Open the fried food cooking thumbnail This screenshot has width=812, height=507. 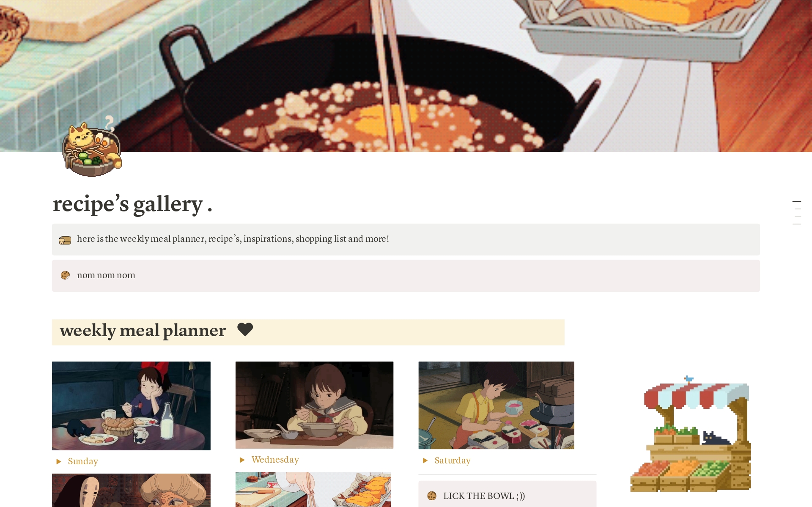pyautogui.click(x=313, y=490)
